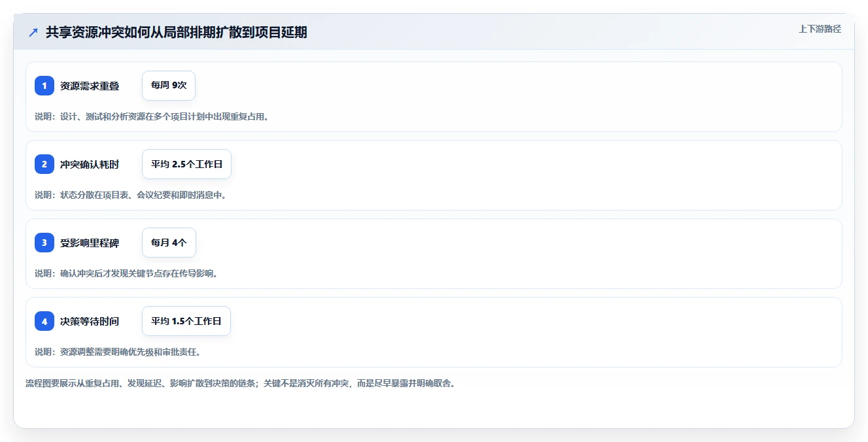Click the step 4 number badge
Viewport: 868px width, 442px height.
click(x=44, y=321)
